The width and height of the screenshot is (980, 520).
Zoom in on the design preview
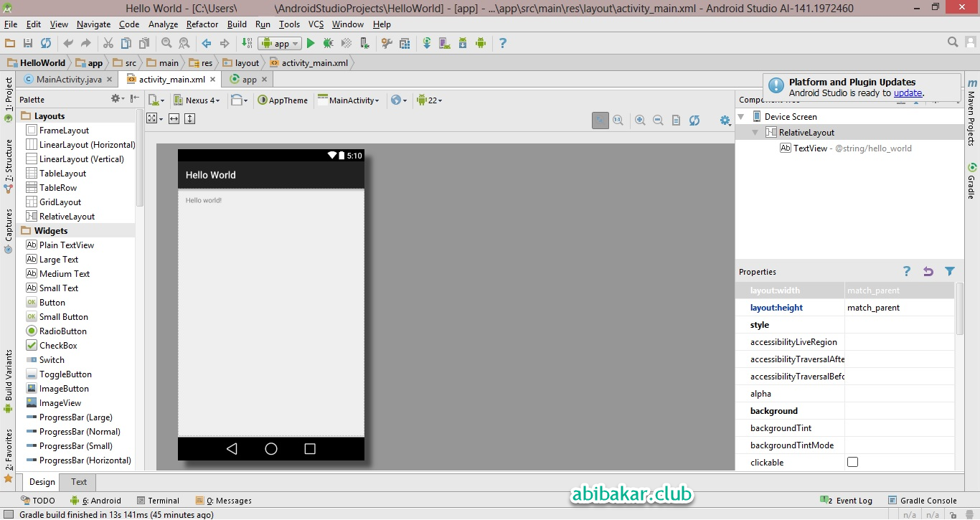tap(640, 120)
